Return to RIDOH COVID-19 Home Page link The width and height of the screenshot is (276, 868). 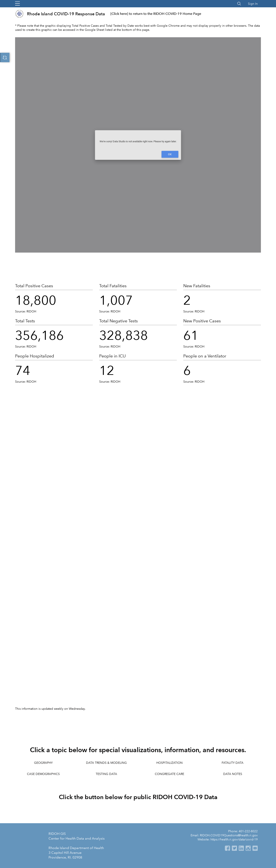coord(155,14)
